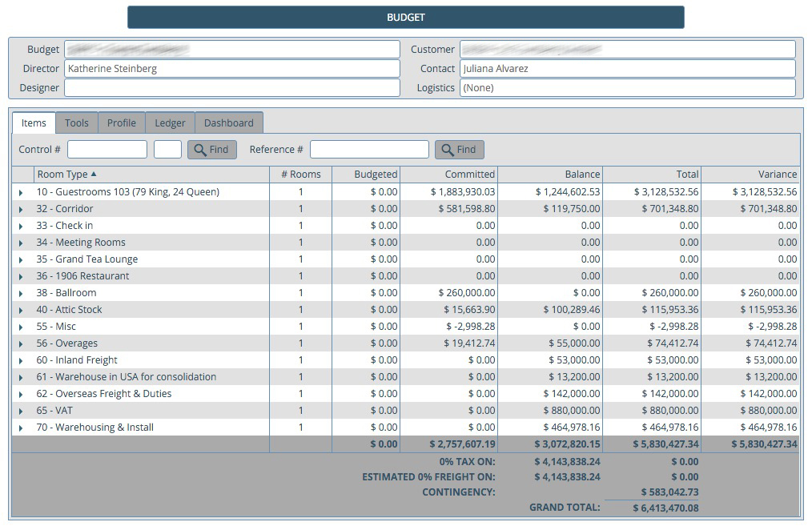Expand the 34 - Meeting Rooms row

tap(21, 243)
